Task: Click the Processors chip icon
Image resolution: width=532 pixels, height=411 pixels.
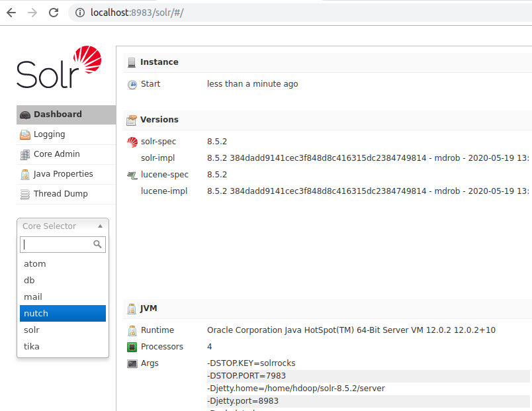Action: tap(132, 346)
